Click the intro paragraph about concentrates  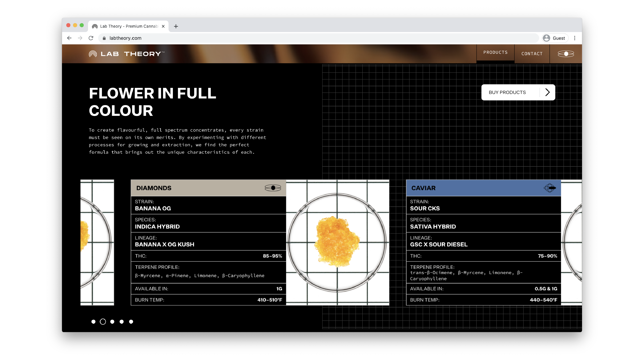coord(178,141)
